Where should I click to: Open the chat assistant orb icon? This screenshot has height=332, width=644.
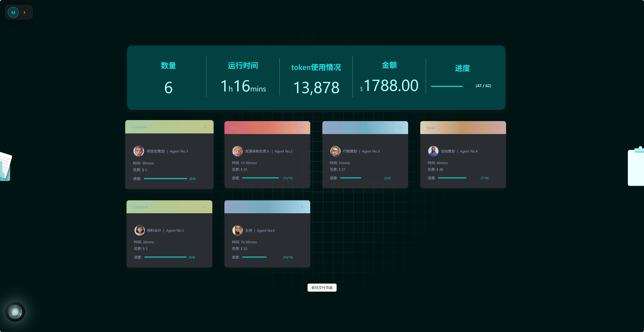pyautogui.click(x=15, y=312)
